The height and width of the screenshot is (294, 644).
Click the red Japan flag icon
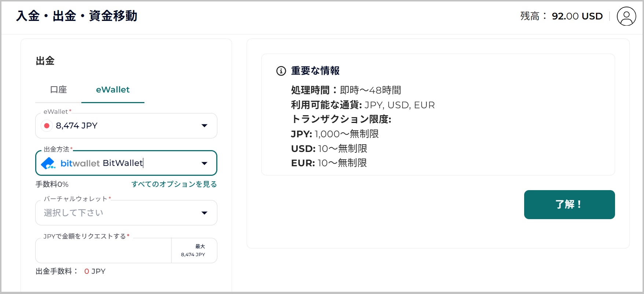47,126
